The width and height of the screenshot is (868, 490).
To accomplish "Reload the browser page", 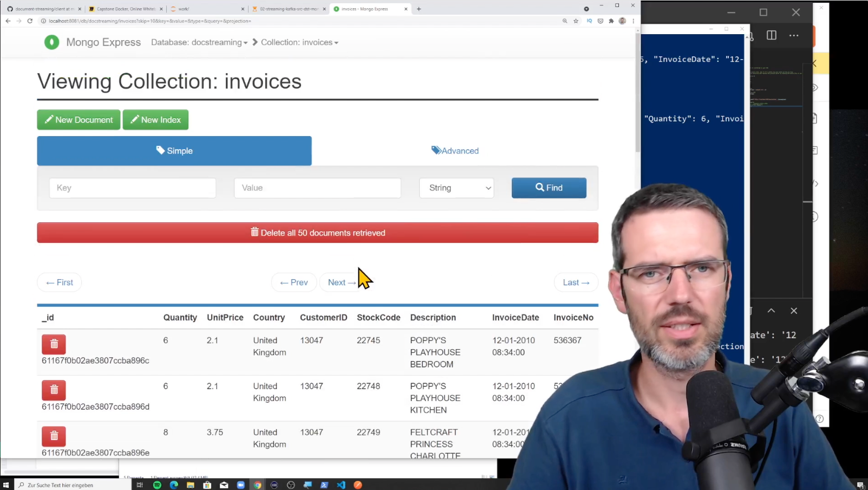I will click(x=30, y=21).
